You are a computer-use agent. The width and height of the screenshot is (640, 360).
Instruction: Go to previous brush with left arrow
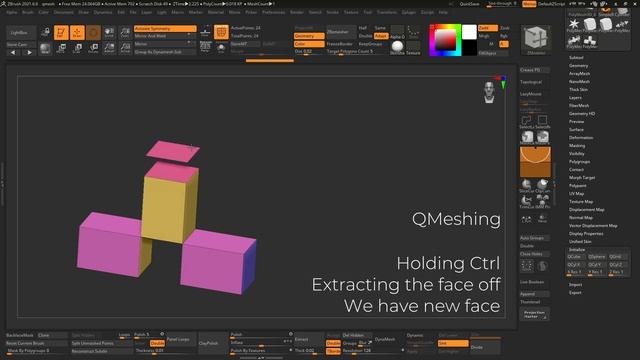13,52
